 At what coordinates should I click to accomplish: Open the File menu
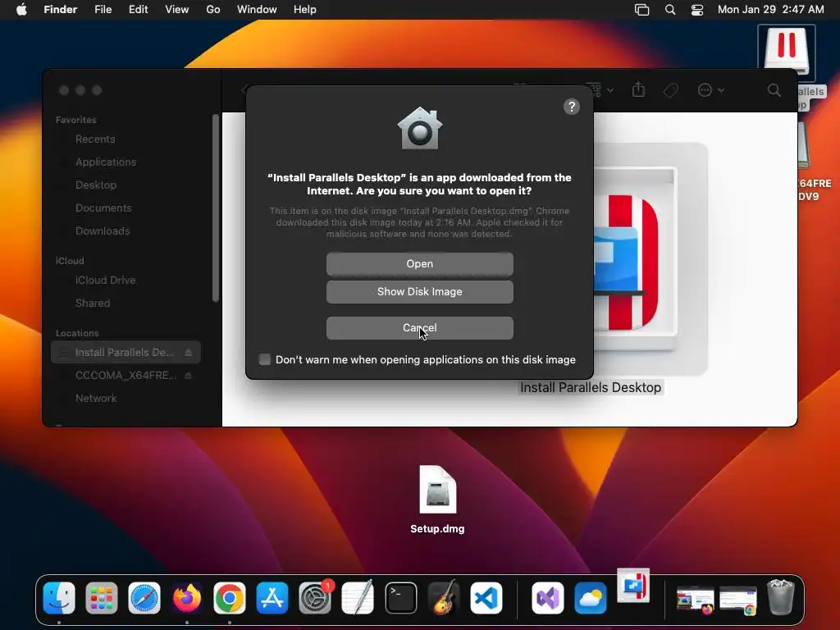coord(103,10)
